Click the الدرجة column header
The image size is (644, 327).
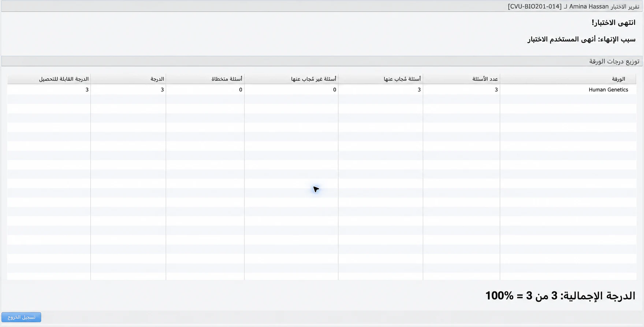coord(128,79)
